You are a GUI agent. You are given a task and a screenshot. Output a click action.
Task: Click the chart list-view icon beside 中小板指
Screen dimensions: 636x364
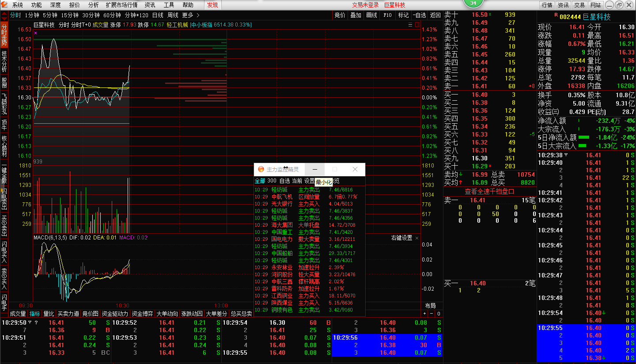[x=410, y=25]
